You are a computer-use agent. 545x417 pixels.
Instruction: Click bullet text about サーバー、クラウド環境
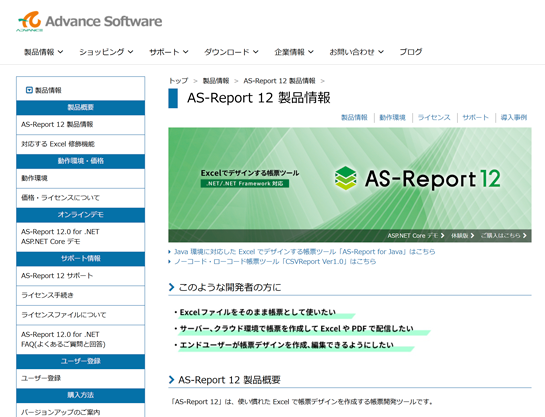tap(296, 329)
